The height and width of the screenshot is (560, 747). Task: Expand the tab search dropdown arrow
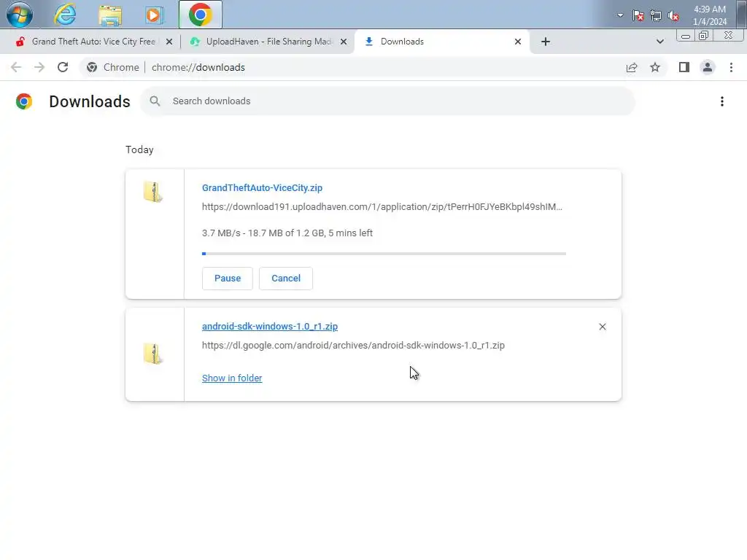[659, 42]
